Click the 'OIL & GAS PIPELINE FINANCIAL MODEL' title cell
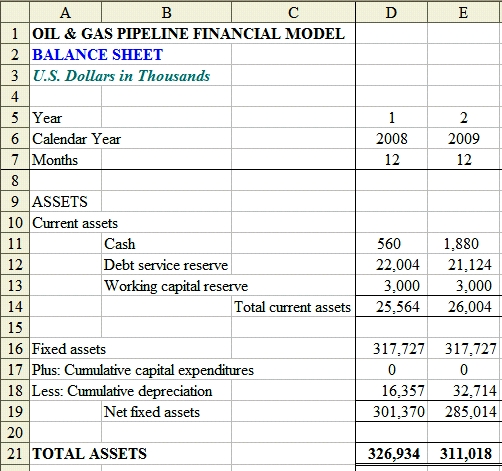Image resolution: width=502 pixels, height=471 pixels. (189, 34)
